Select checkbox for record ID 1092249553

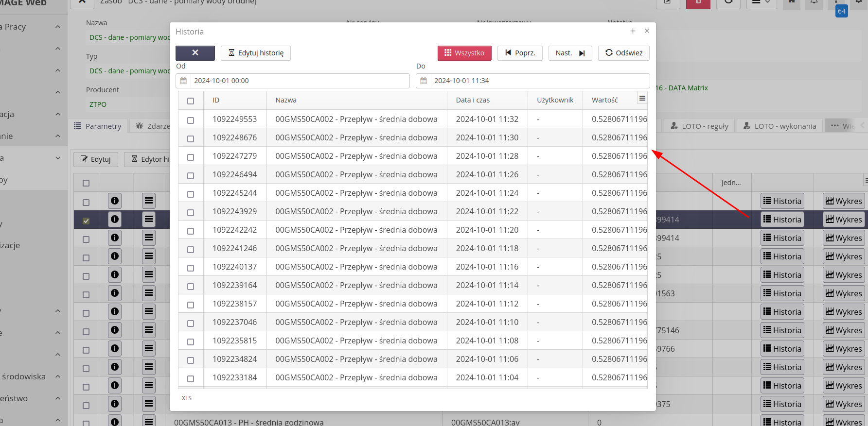click(x=191, y=120)
